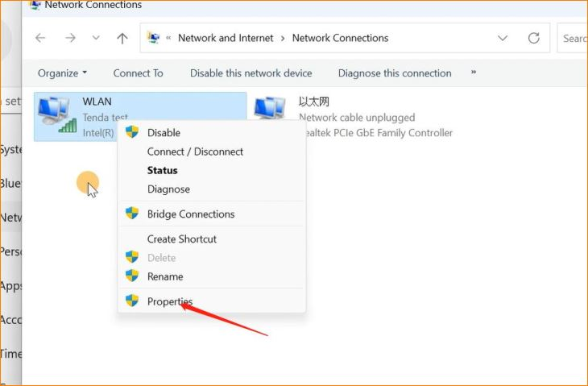Open the Recent locations dropdown chevron
The width and height of the screenshot is (588, 386).
coord(96,38)
